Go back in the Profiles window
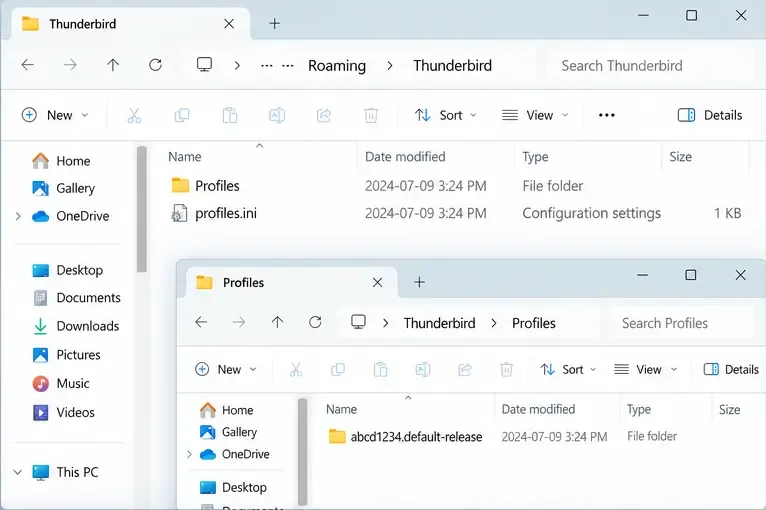 201,322
